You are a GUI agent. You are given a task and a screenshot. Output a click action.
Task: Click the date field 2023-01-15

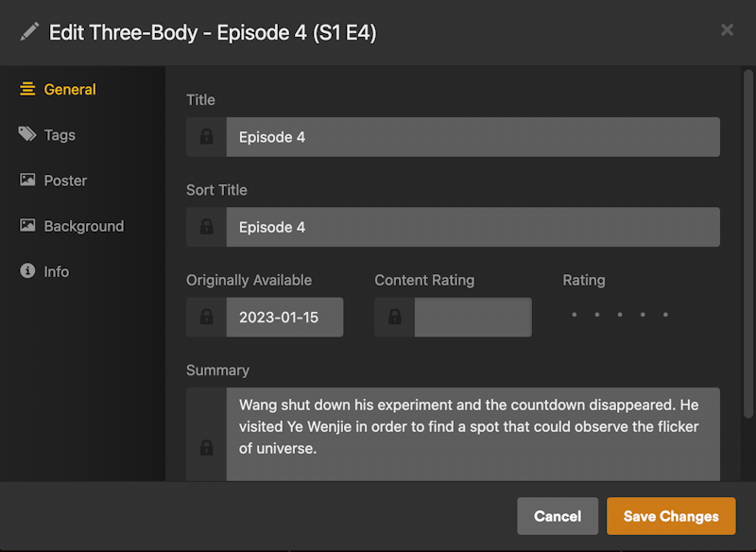tap(285, 318)
